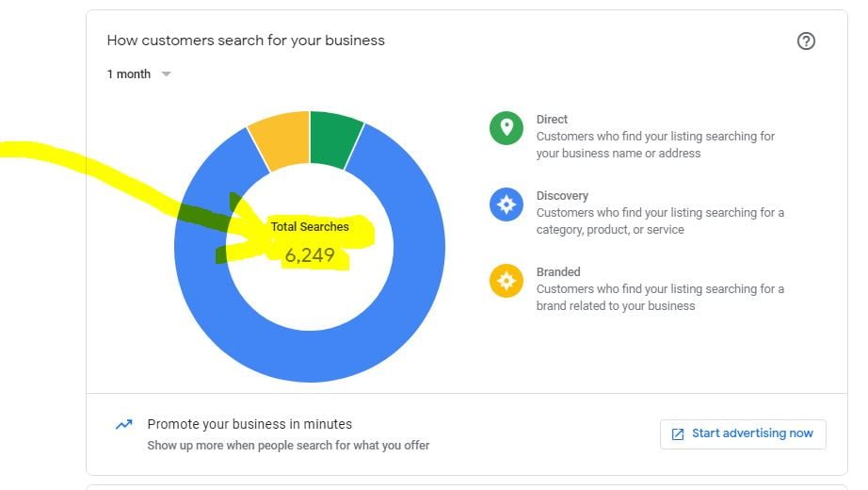
Task: Click the 6,249 searches number
Action: [310, 254]
